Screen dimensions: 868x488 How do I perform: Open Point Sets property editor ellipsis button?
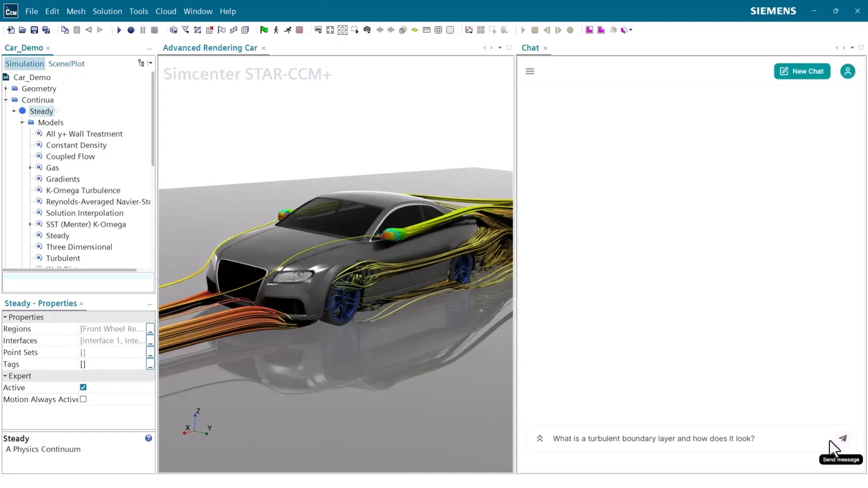[150, 352]
